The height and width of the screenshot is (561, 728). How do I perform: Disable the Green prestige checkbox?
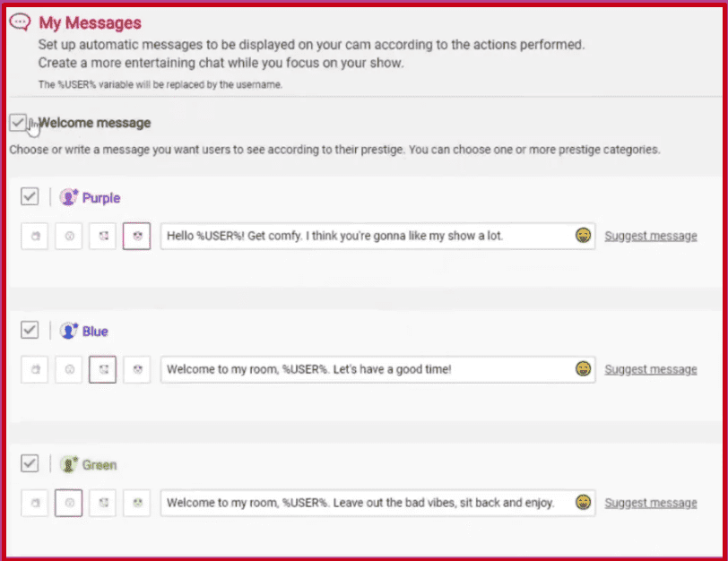(30, 464)
